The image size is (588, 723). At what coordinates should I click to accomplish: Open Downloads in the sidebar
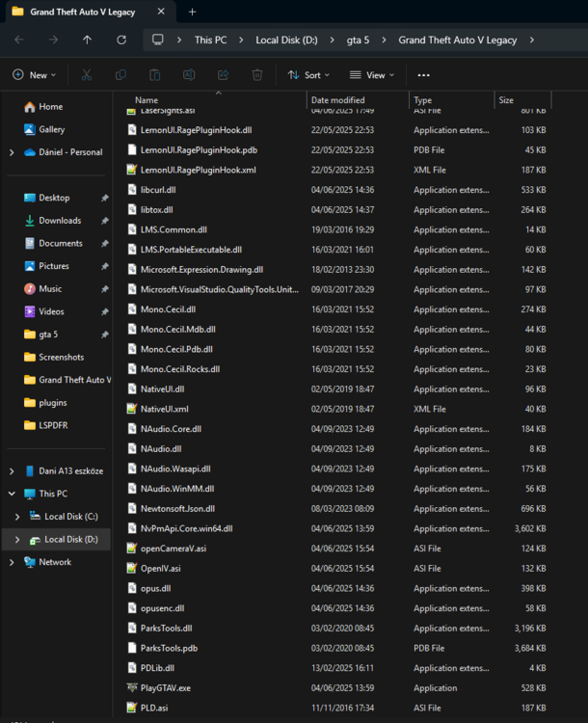coord(53,221)
